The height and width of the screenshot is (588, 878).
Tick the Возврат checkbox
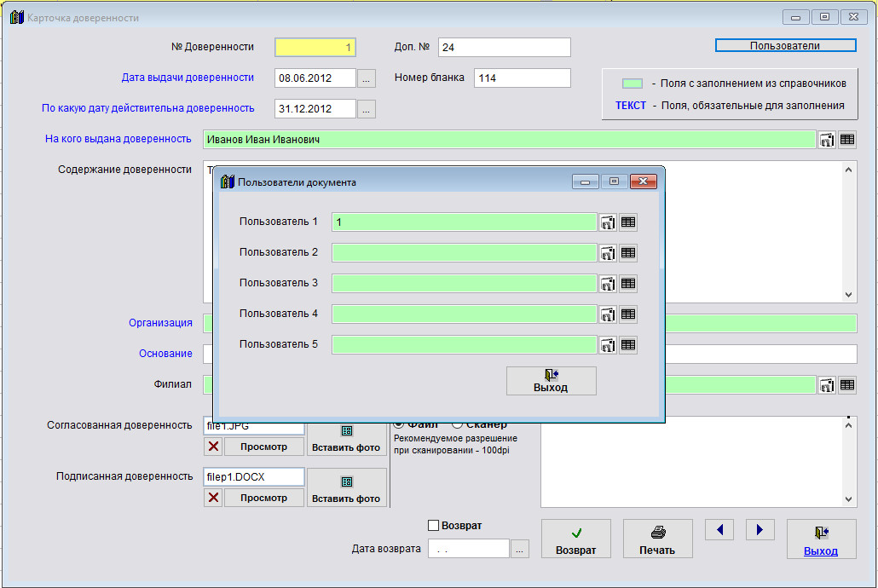pos(434,526)
